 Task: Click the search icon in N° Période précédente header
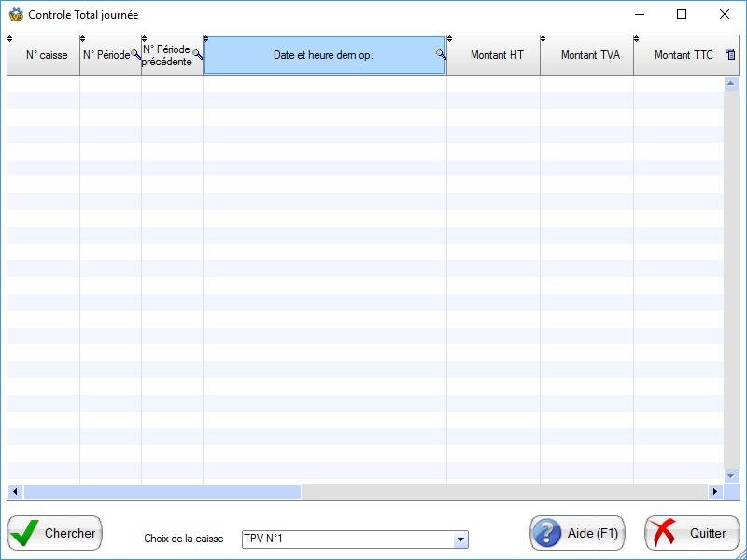(197, 56)
